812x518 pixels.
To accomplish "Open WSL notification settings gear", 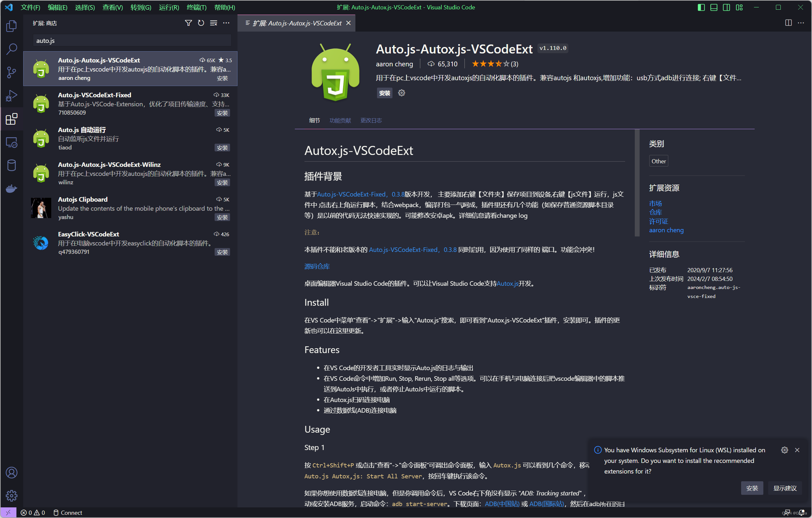I will pos(784,450).
